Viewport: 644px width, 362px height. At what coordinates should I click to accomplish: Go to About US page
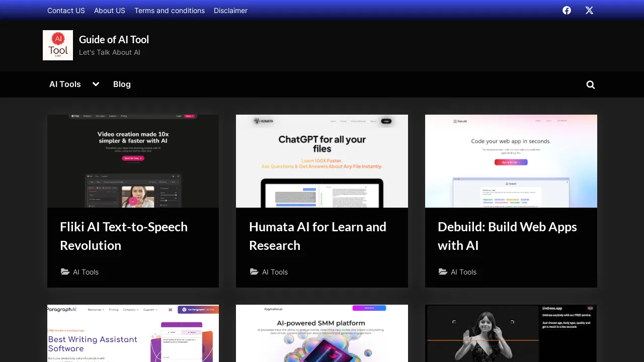tap(110, 11)
